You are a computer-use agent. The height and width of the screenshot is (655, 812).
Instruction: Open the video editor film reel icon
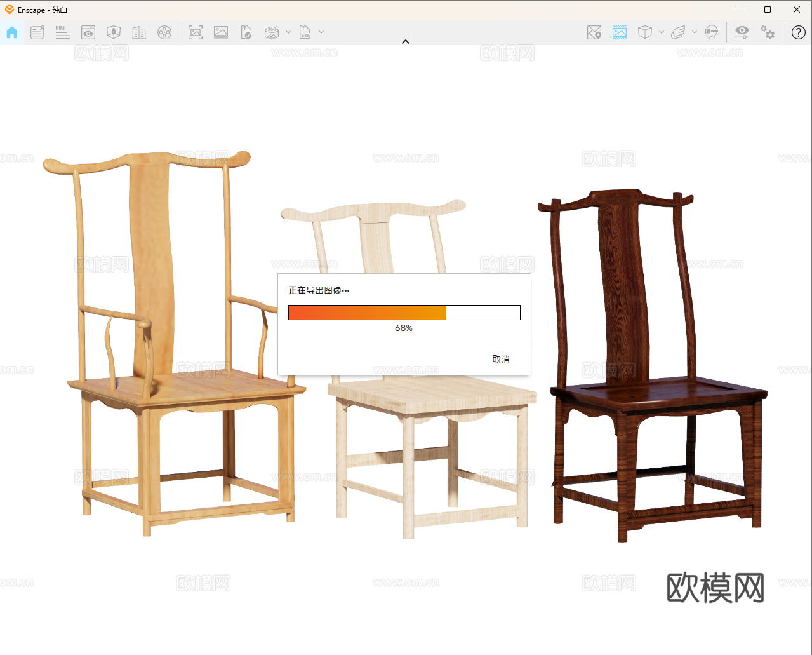164,32
